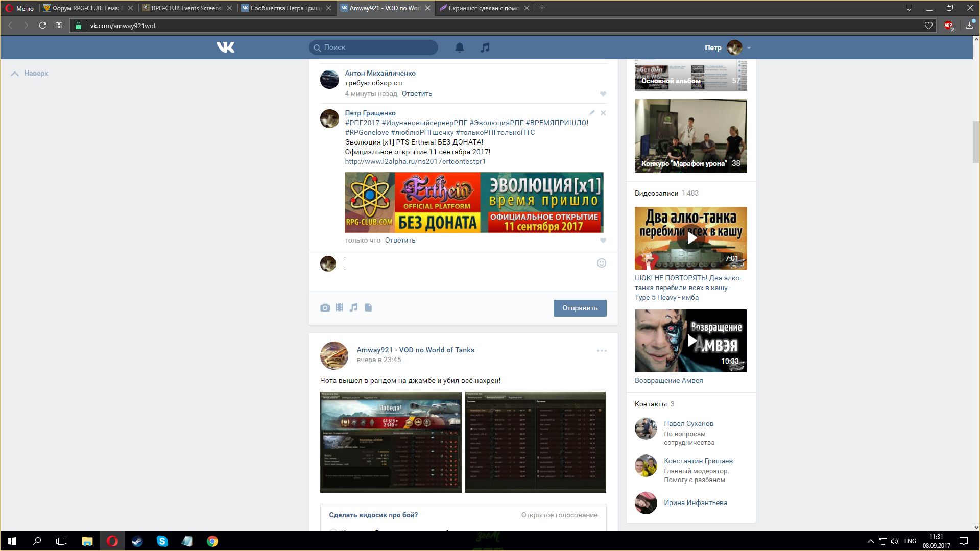The height and width of the screenshot is (551, 980).
Task: Close the 'Форум RPG-CLUB' tab
Action: (x=131, y=8)
